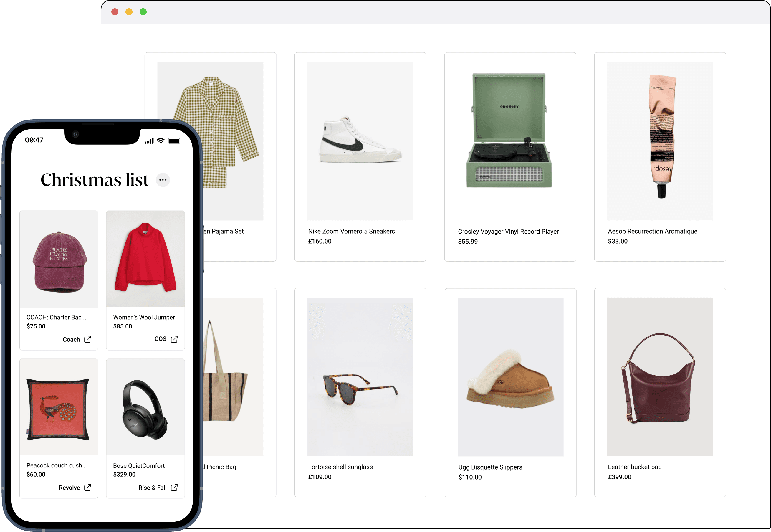
Task: Open the maroon Pilates cap image
Action: 59,259
